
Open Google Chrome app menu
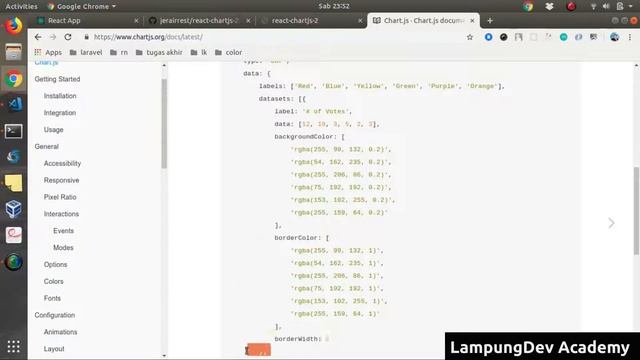click(81, 6)
